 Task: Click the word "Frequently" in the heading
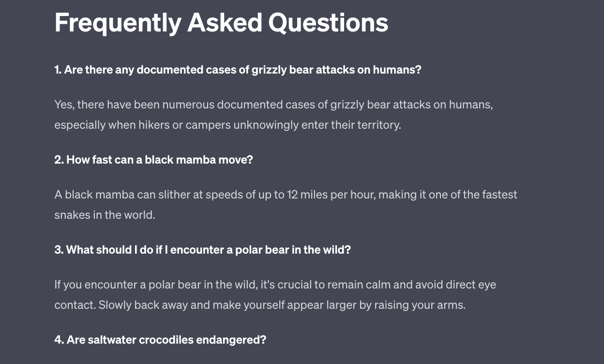[x=118, y=23]
